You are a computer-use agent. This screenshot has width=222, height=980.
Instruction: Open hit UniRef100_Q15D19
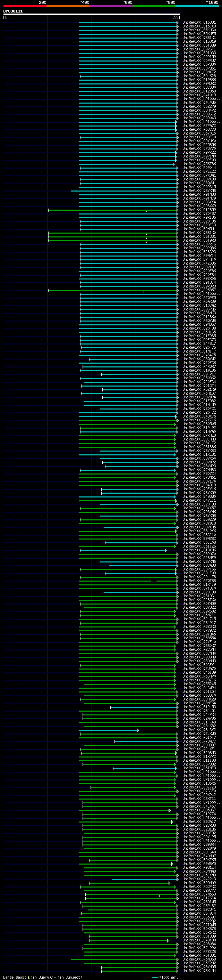(199, 42)
